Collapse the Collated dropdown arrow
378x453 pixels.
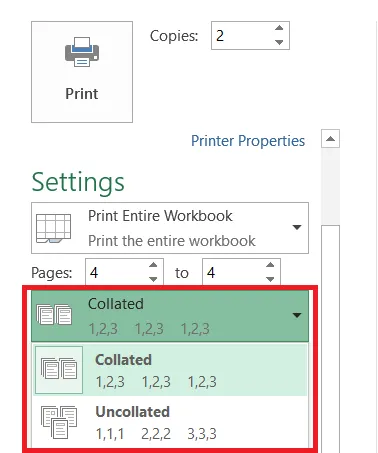point(297,315)
